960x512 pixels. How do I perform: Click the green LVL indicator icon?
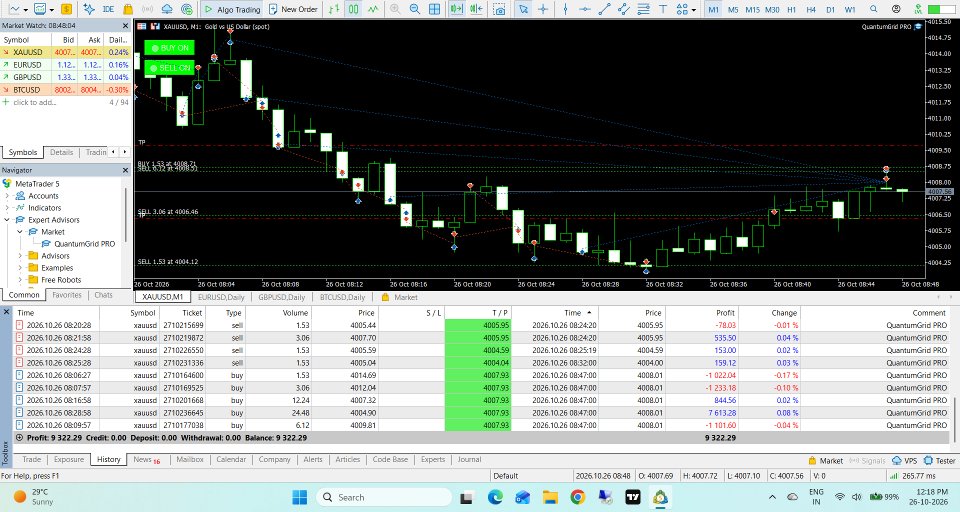918,9
